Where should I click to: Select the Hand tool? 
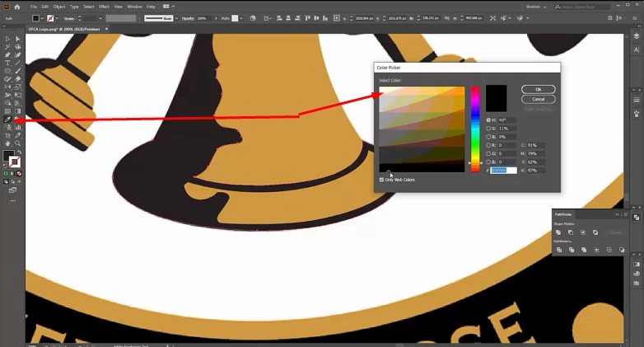pos(7,143)
